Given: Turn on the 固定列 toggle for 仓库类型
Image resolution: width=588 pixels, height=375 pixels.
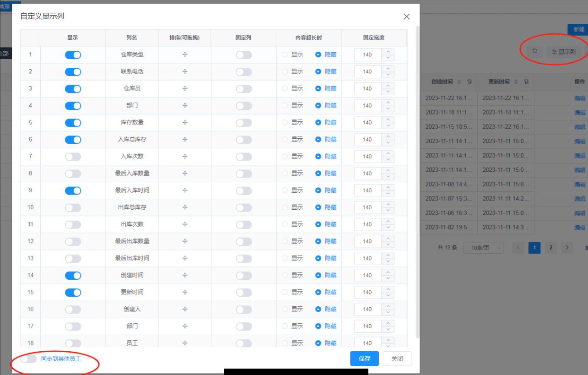Looking at the screenshot, I should pos(243,54).
